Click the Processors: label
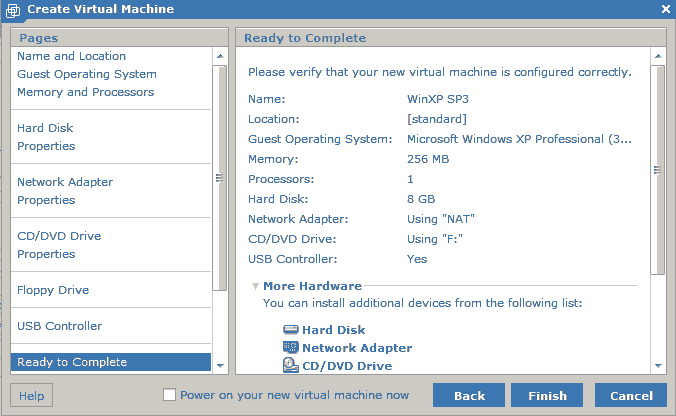 pyautogui.click(x=281, y=179)
